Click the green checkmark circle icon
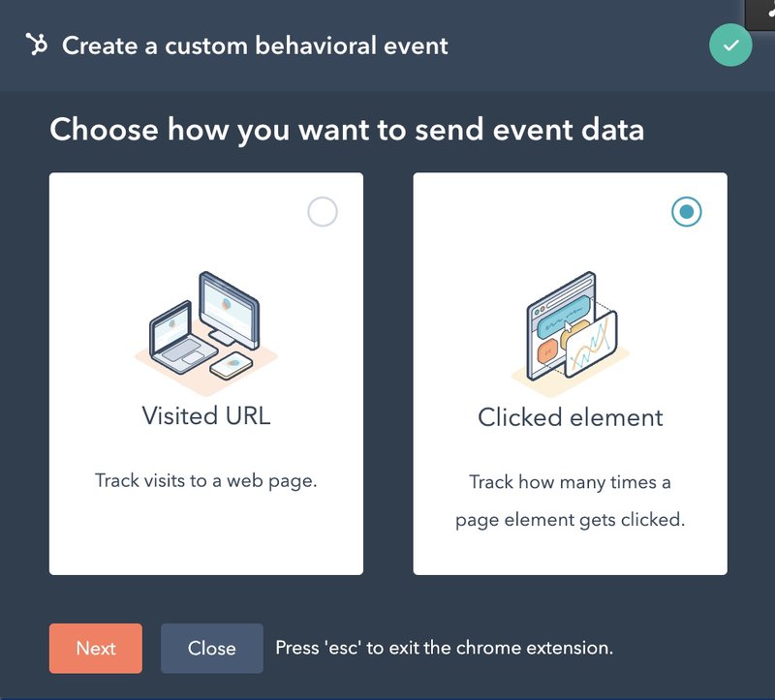This screenshot has width=775, height=700. point(729,46)
